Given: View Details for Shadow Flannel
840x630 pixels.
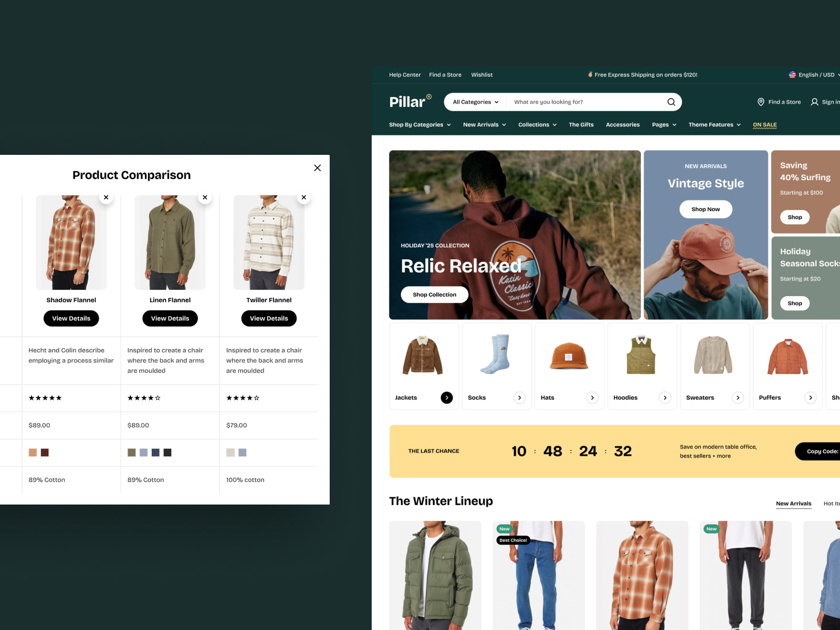Looking at the screenshot, I should [x=71, y=319].
